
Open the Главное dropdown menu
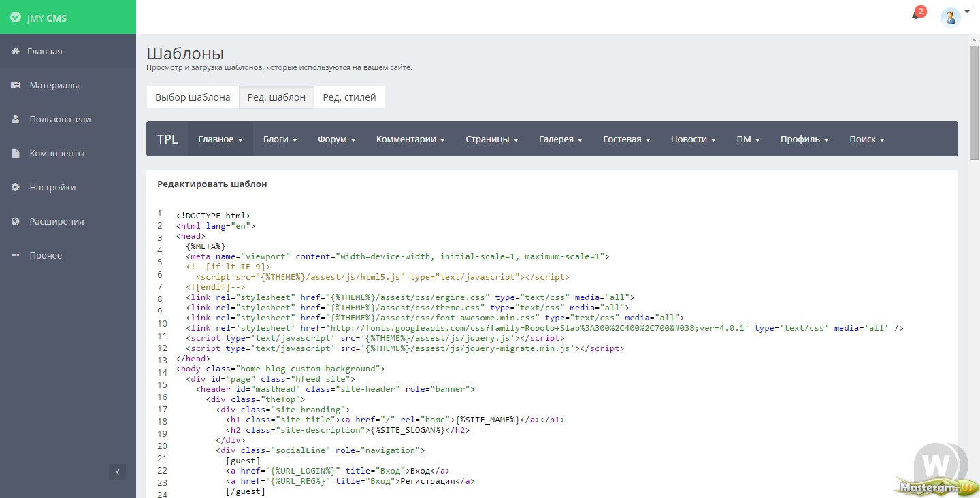[x=220, y=139]
